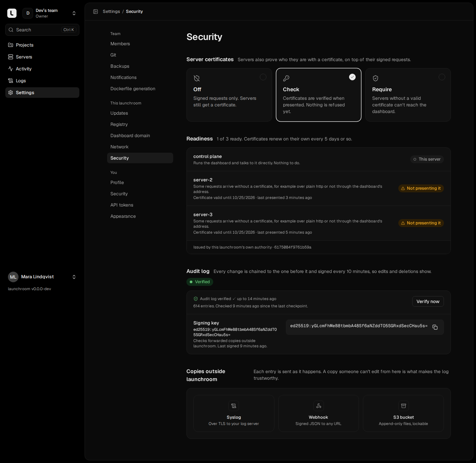This screenshot has height=463, width=476.
Task: Open API tokens settings
Action: click(x=140, y=205)
